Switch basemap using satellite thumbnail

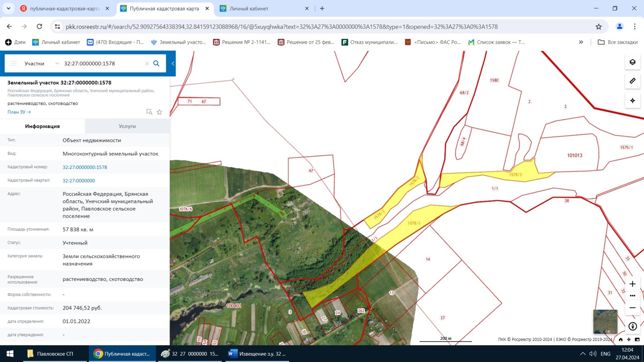click(x=605, y=321)
